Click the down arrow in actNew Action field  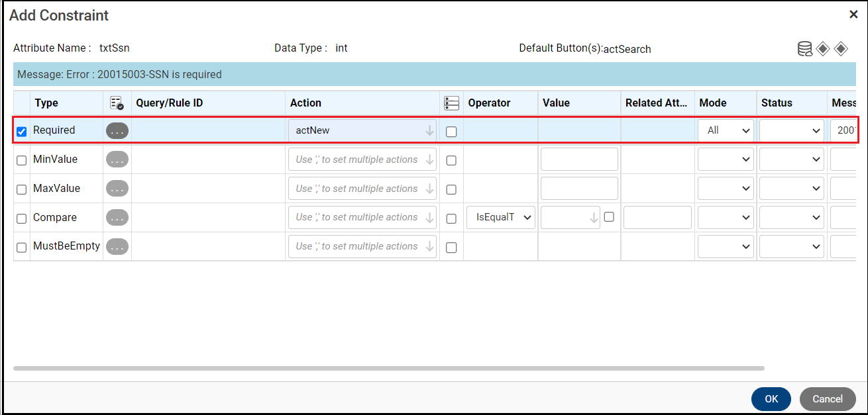429,130
